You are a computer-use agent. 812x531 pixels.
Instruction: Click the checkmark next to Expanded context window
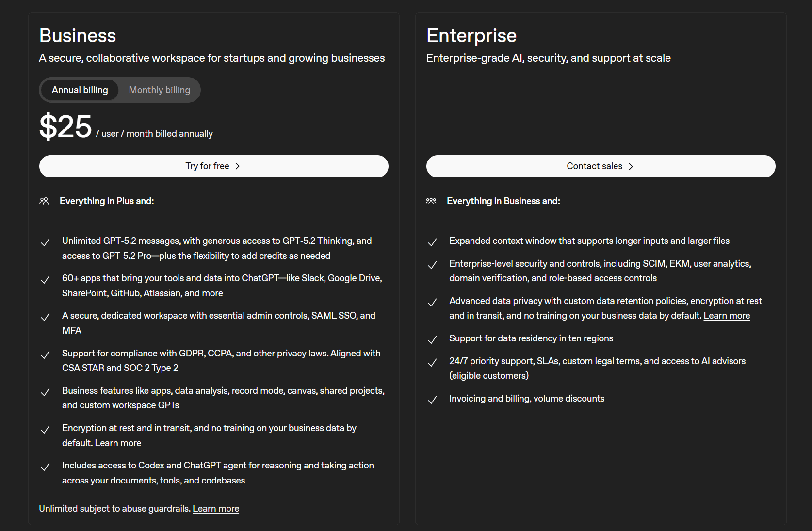point(432,242)
